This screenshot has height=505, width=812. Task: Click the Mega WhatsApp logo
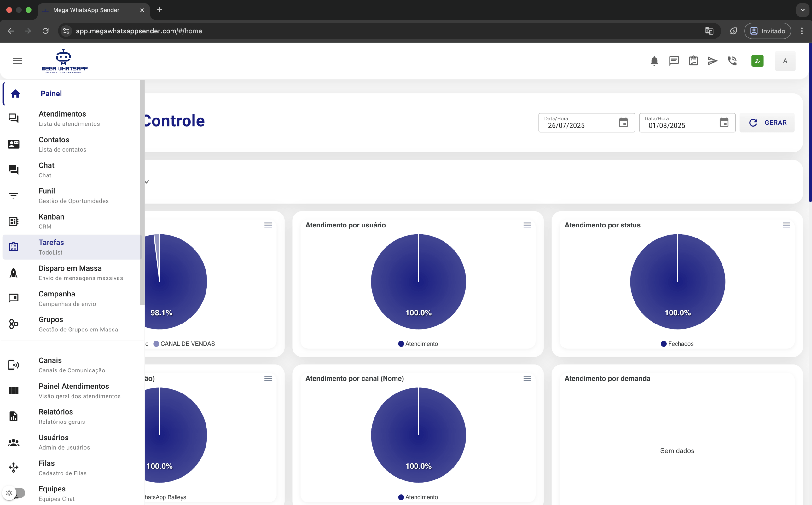pos(65,61)
